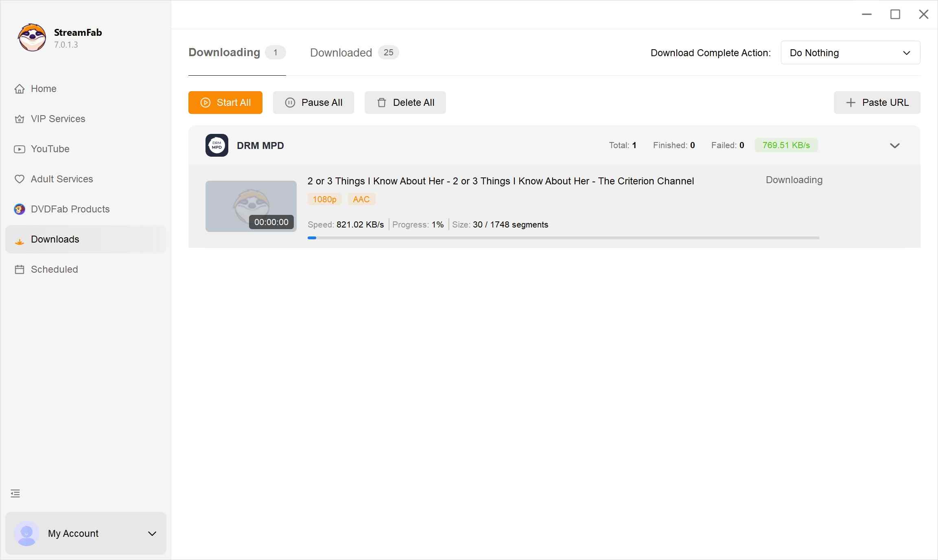The width and height of the screenshot is (938, 560).
Task: Expand the My Account options
Action: pyautogui.click(x=152, y=534)
